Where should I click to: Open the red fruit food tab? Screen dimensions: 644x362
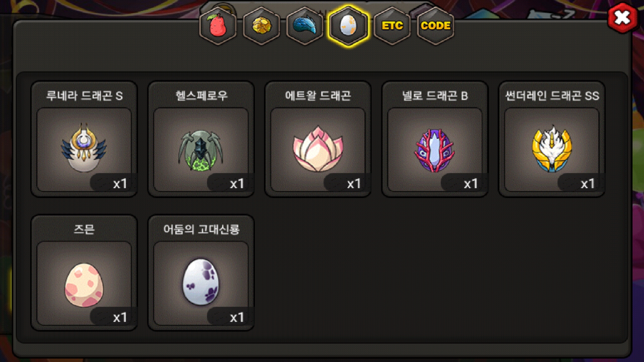point(218,26)
